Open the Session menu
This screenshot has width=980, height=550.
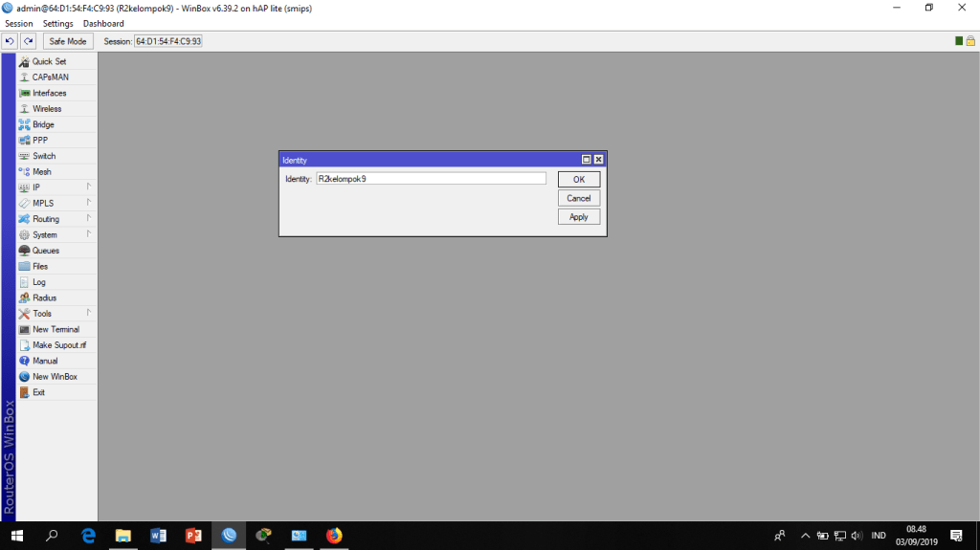tap(19, 23)
